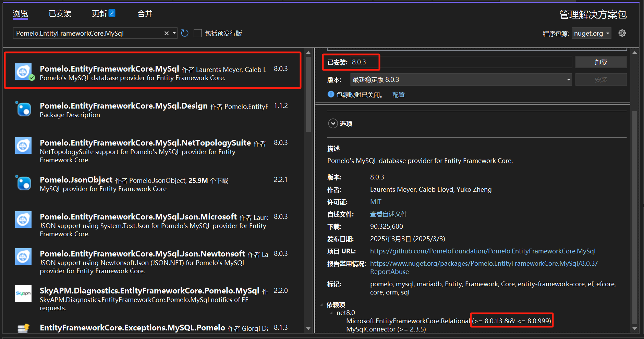This screenshot has width=644, height=339.
Task: Click the 卸载 uninstall button
Action: (601, 62)
